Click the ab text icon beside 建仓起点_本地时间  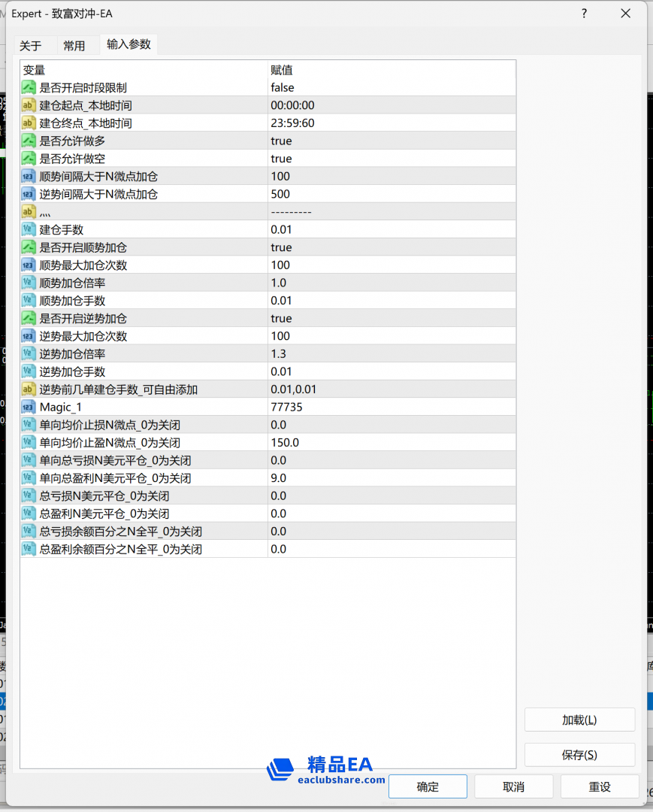pos(28,105)
